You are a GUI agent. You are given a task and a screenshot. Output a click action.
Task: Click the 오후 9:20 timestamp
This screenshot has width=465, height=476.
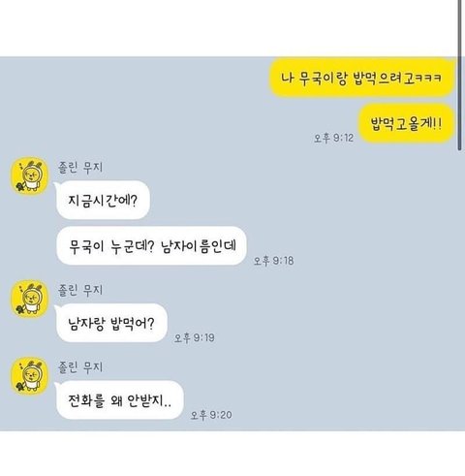click(211, 415)
